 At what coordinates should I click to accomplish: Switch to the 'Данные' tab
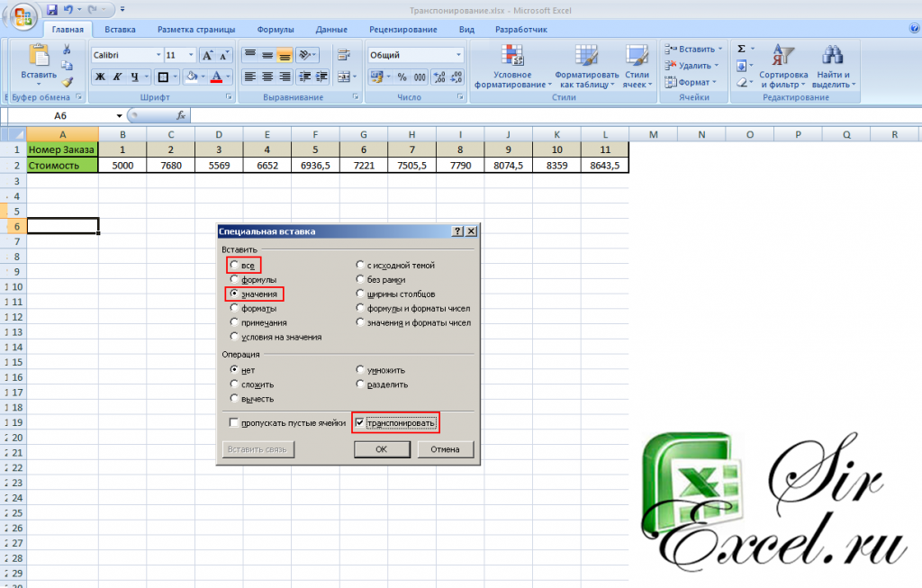point(331,30)
